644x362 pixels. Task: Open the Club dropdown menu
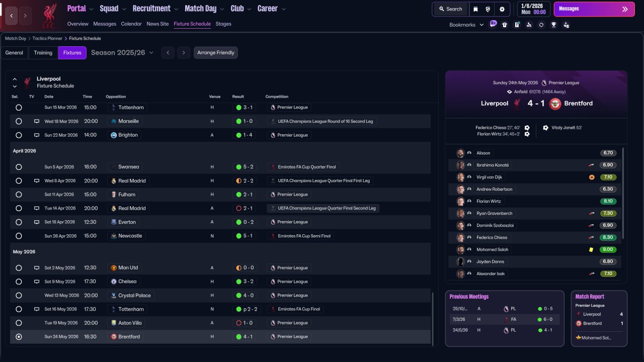coord(241,9)
